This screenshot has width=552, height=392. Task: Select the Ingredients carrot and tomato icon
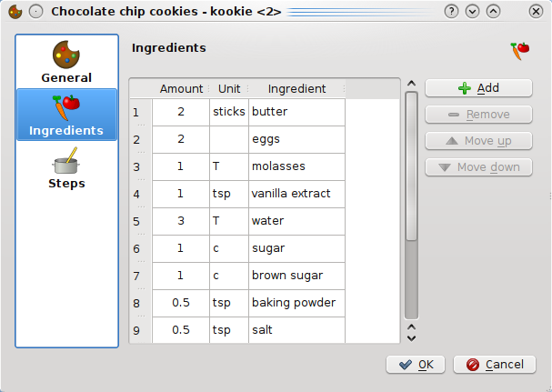pyautogui.click(x=66, y=115)
